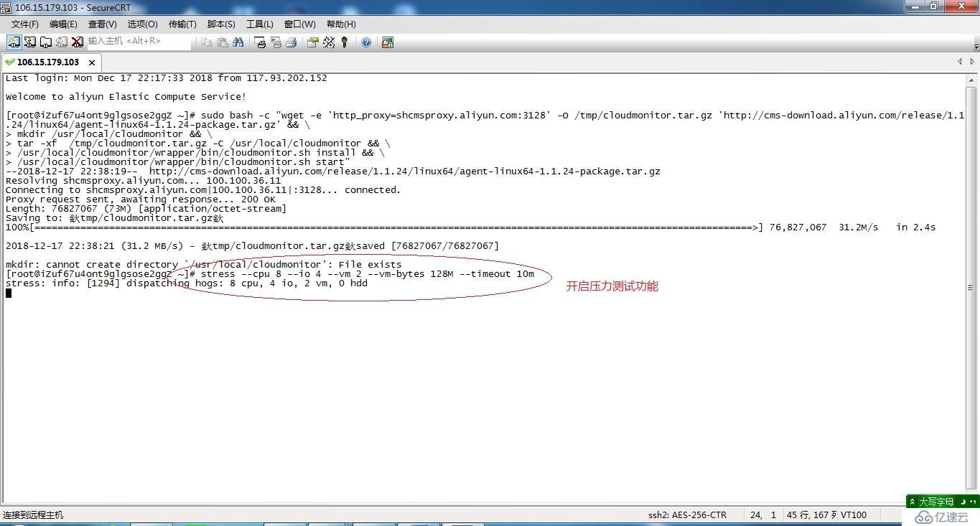Click the Print Selection toolbar icon
The width and height of the screenshot is (980, 526).
point(276,42)
